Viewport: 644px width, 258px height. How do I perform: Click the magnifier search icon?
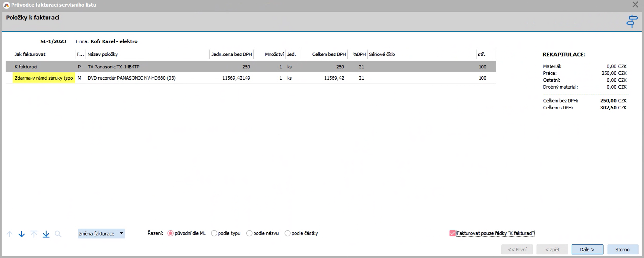[x=58, y=234]
